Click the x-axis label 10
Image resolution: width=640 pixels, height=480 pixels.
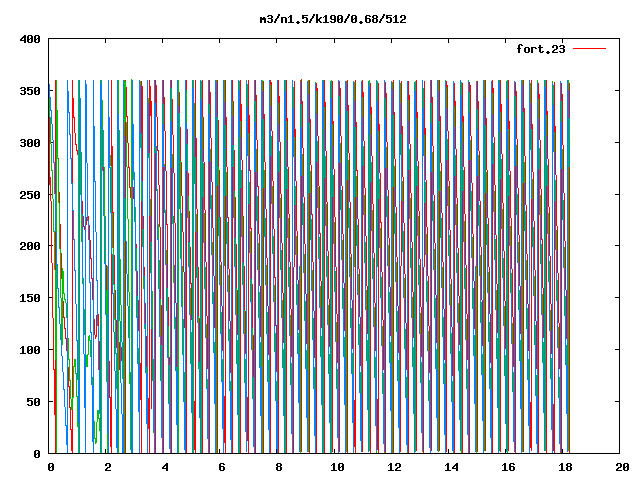337,467
